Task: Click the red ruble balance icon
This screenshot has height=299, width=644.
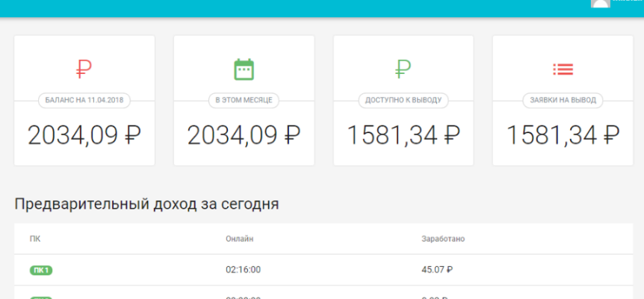Action: coord(84,70)
